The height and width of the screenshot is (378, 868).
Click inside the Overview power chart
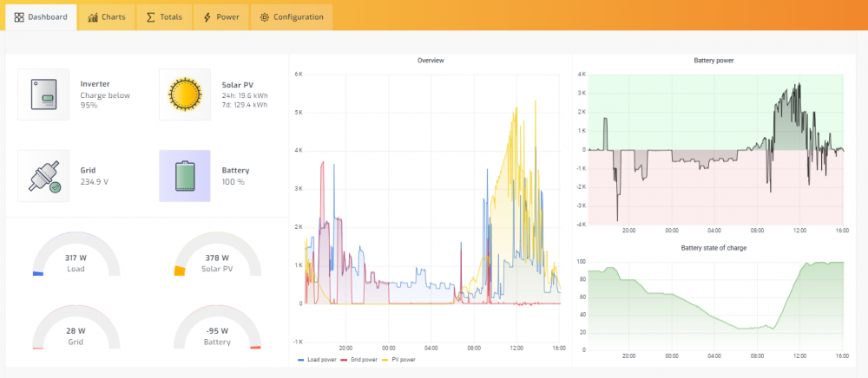pyautogui.click(x=431, y=208)
